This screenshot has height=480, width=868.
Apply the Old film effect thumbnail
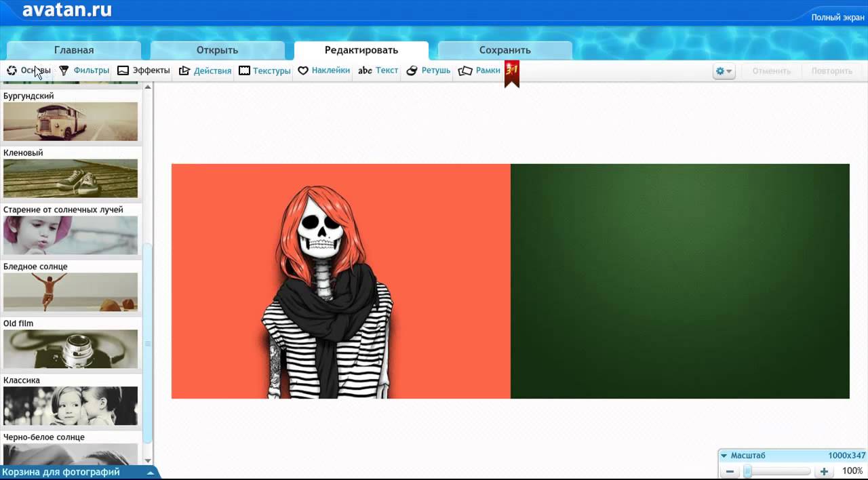pos(71,349)
